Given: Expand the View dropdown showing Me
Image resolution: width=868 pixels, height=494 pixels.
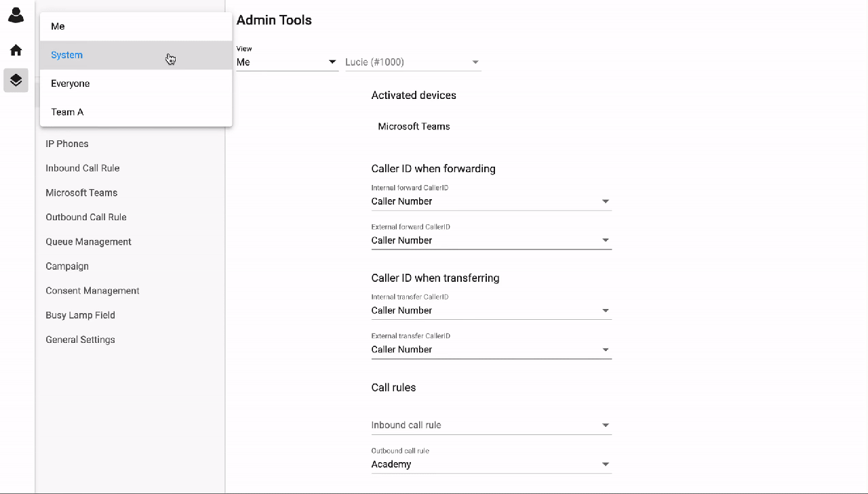Looking at the screenshot, I should click(288, 62).
